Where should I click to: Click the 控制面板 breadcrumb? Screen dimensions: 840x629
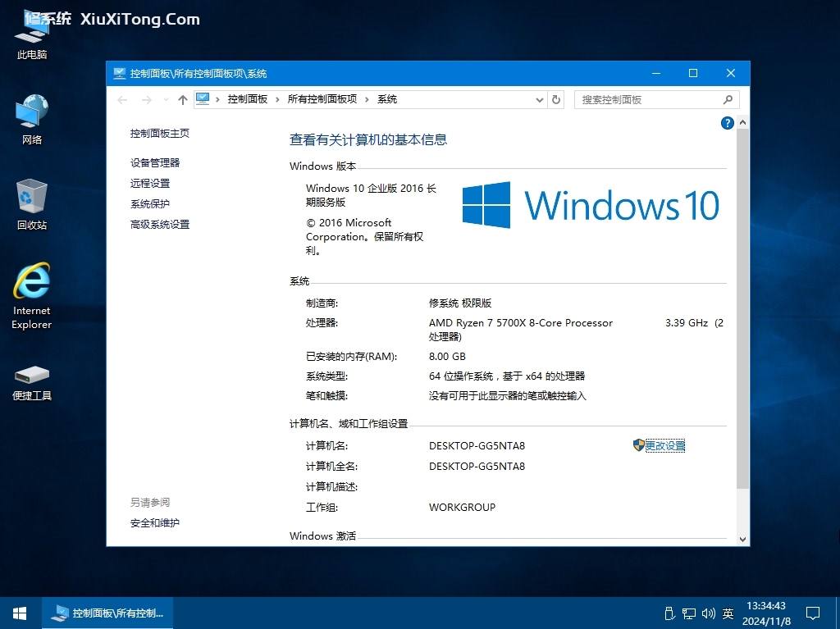pyautogui.click(x=248, y=99)
